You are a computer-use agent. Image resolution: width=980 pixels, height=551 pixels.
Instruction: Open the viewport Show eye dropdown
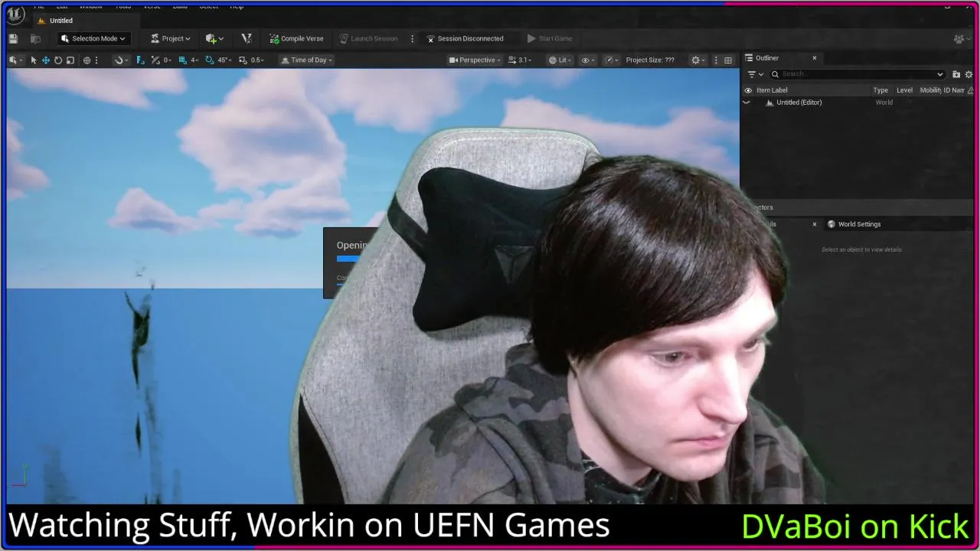tap(588, 60)
